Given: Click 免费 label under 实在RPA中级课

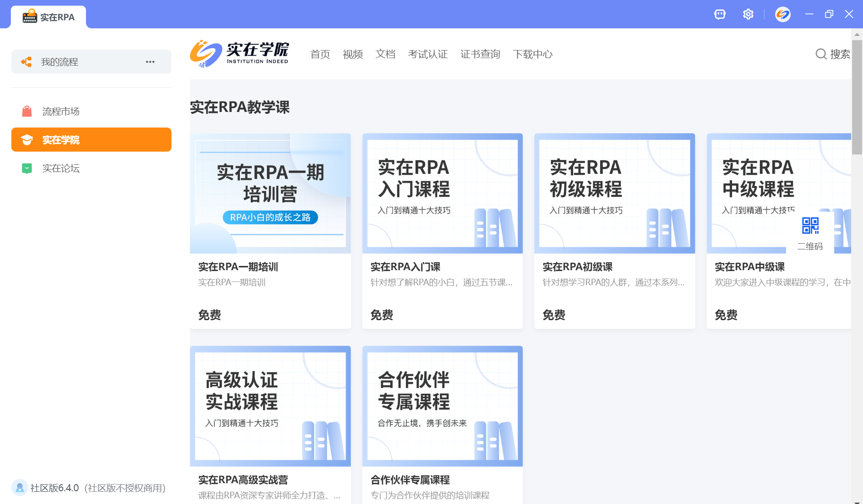Looking at the screenshot, I should 726,315.
